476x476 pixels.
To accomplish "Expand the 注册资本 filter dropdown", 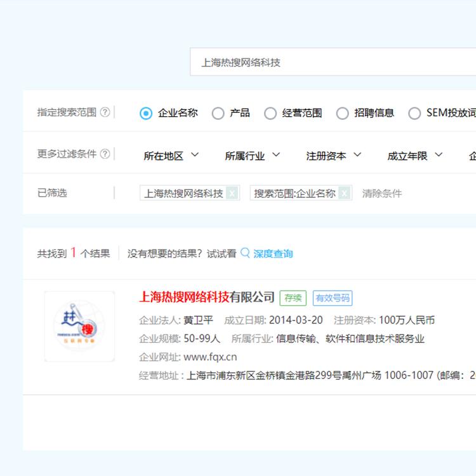I will (x=334, y=155).
